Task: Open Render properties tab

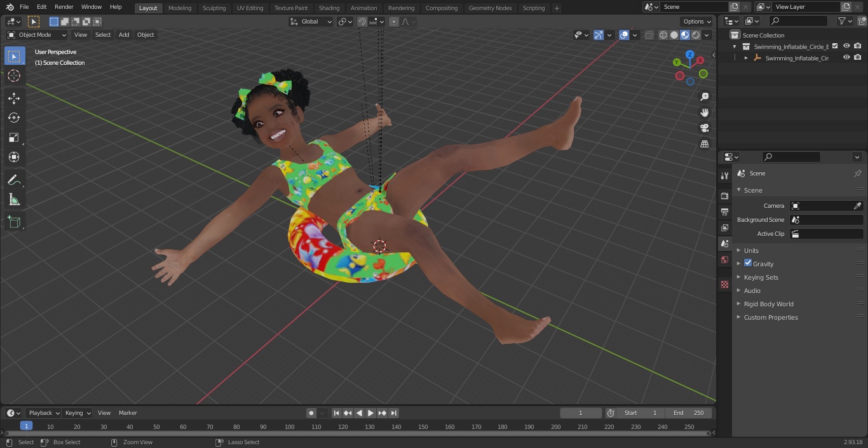Action: (x=724, y=196)
